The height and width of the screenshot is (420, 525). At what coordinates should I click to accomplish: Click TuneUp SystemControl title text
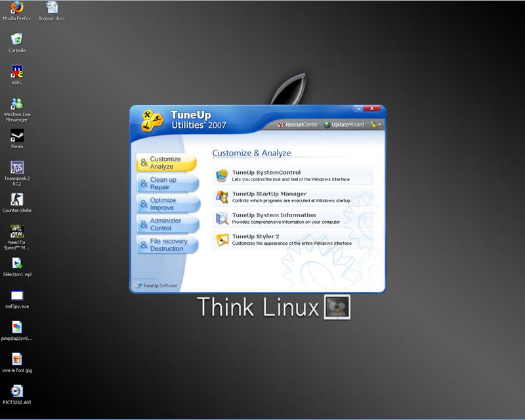click(x=266, y=173)
